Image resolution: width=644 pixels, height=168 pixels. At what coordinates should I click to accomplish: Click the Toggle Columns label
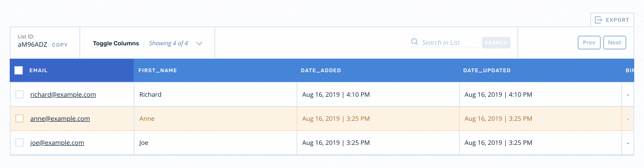pos(116,44)
